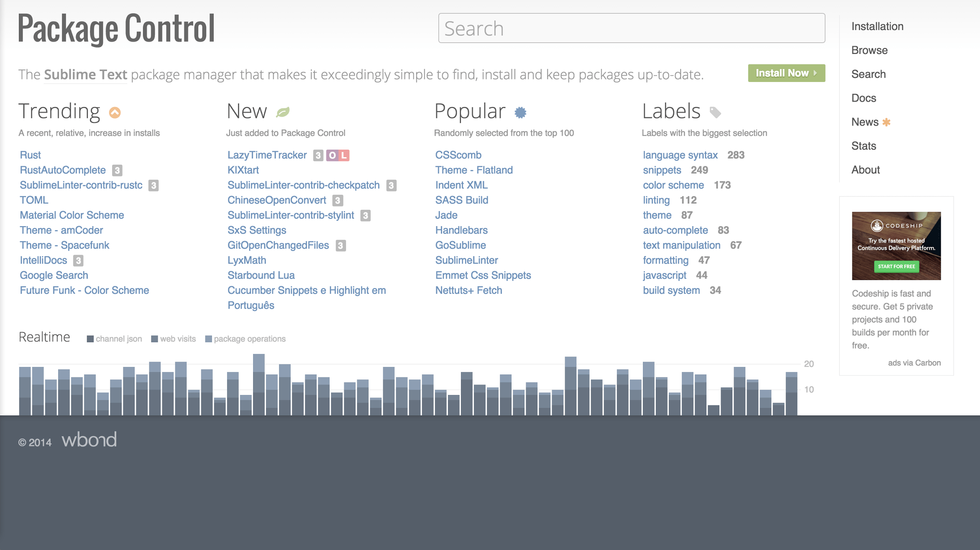Click the 'L' badge next to LazyTimeTracker
980x550 pixels.
[344, 155]
